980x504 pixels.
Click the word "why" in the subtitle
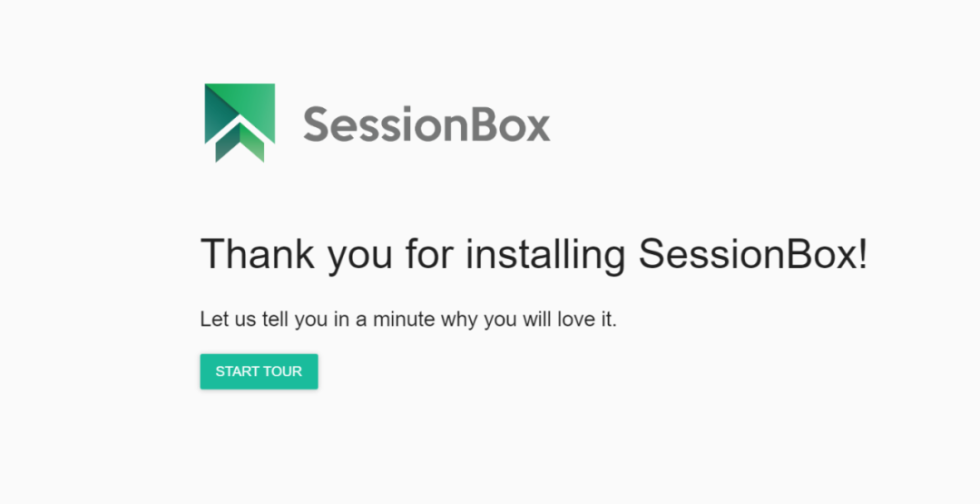tap(460, 320)
